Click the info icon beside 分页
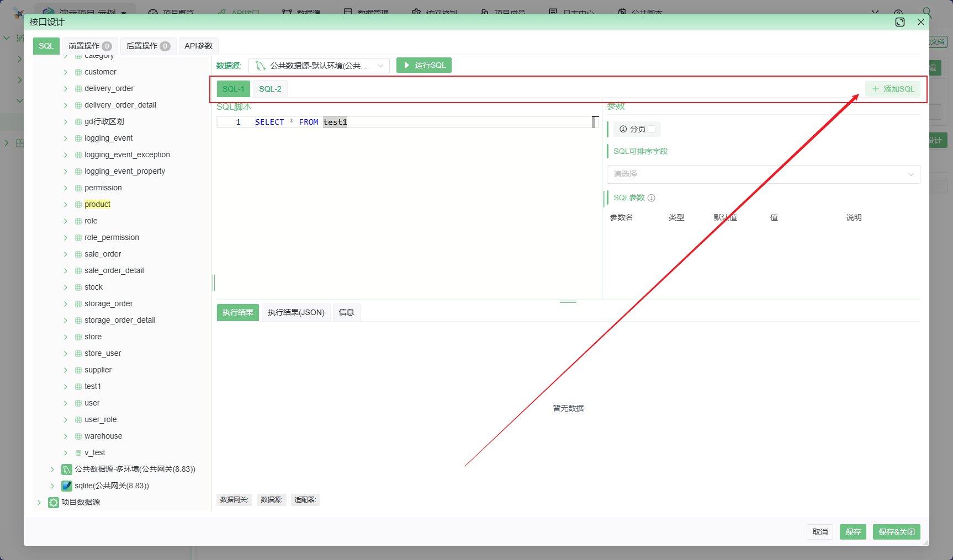The width and height of the screenshot is (953, 560). click(623, 129)
